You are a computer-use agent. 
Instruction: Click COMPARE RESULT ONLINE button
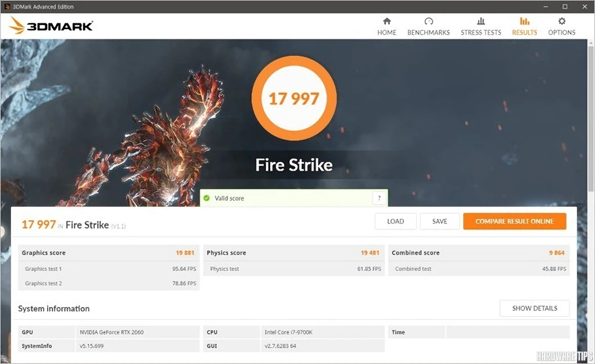pyautogui.click(x=515, y=221)
